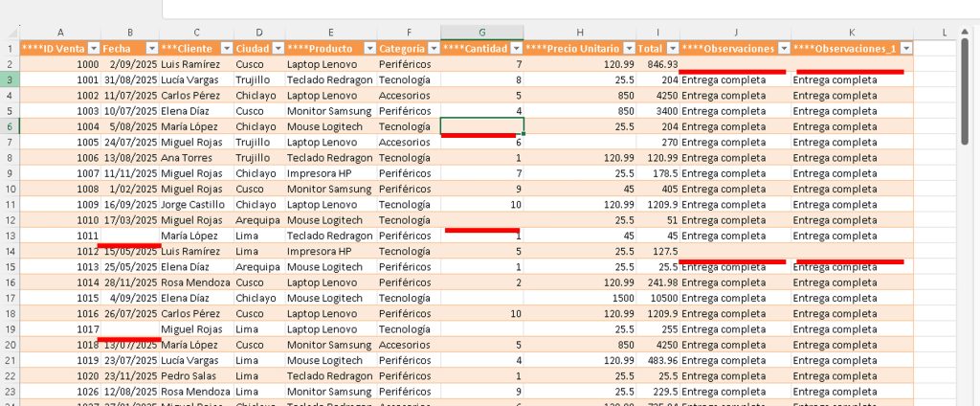
Task: Open the Precio Unitario filter dropdown
Action: [629, 49]
